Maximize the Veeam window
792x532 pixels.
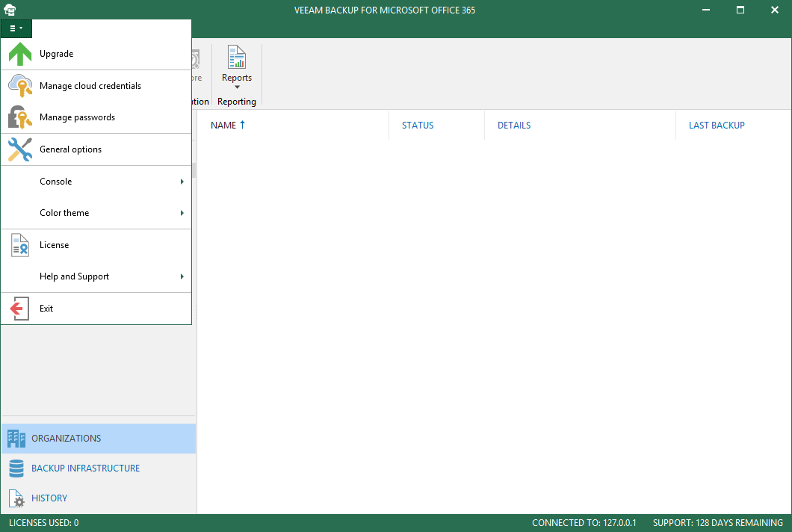click(740, 10)
